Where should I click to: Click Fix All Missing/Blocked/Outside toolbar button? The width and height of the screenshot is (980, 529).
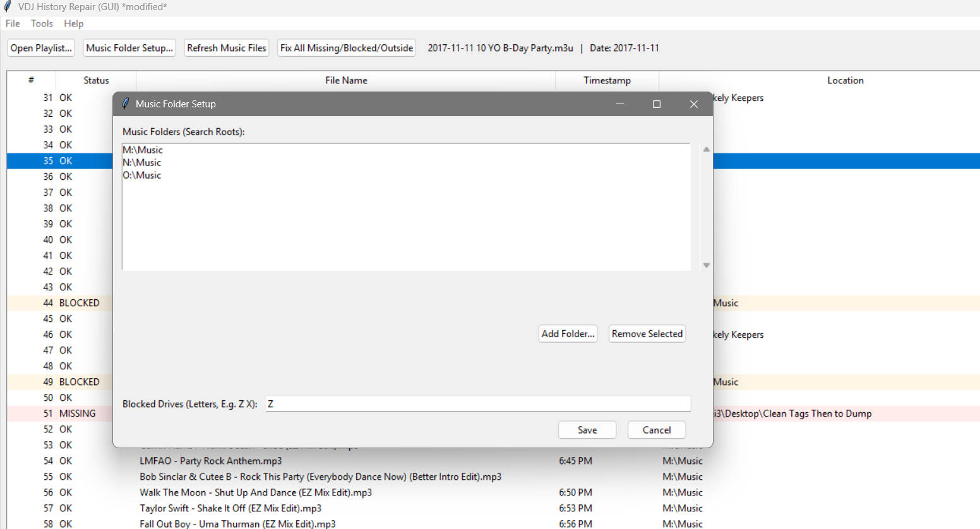[x=346, y=48]
